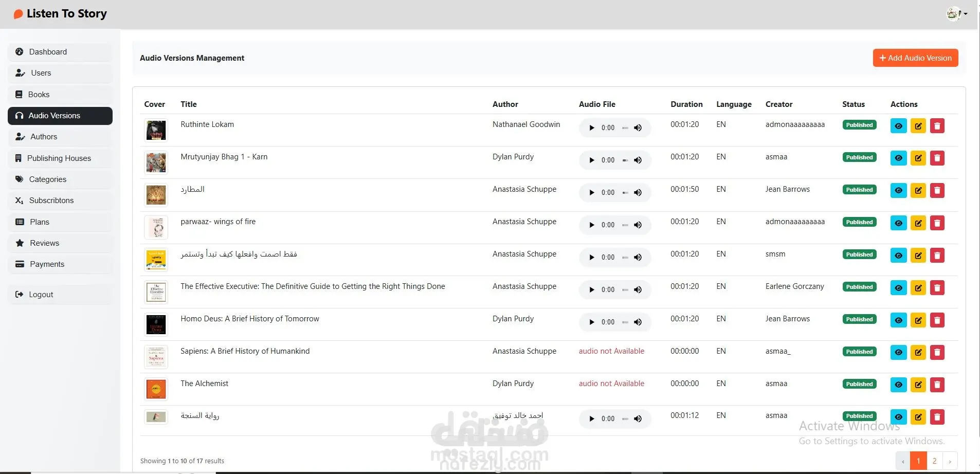Delete The Alchemist audio version

click(x=937, y=385)
